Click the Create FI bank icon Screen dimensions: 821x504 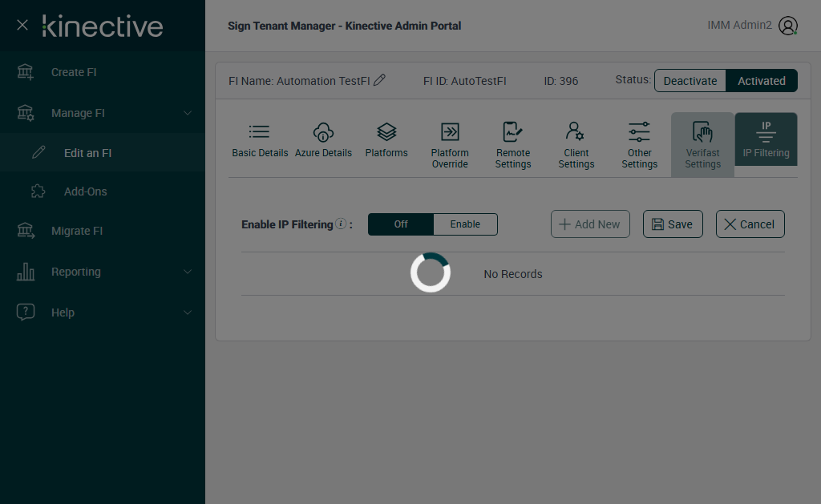pyautogui.click(x=25, y=72)
